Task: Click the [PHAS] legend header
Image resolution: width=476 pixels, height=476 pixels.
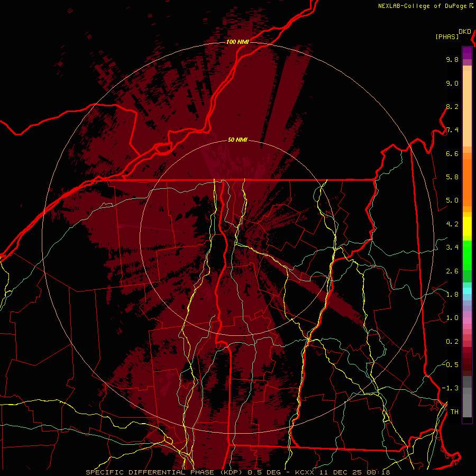Action: (x=447, y=36)
